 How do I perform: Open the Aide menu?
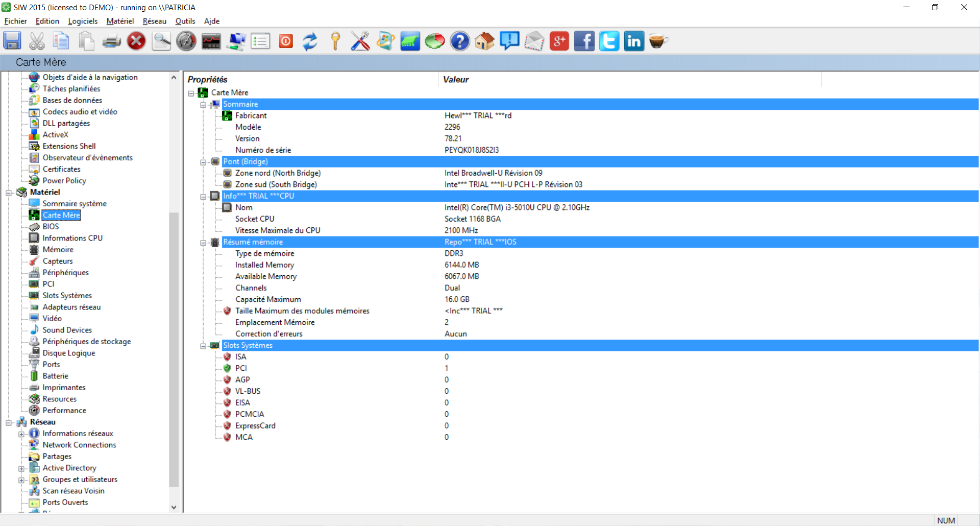[x=212, y=21]
